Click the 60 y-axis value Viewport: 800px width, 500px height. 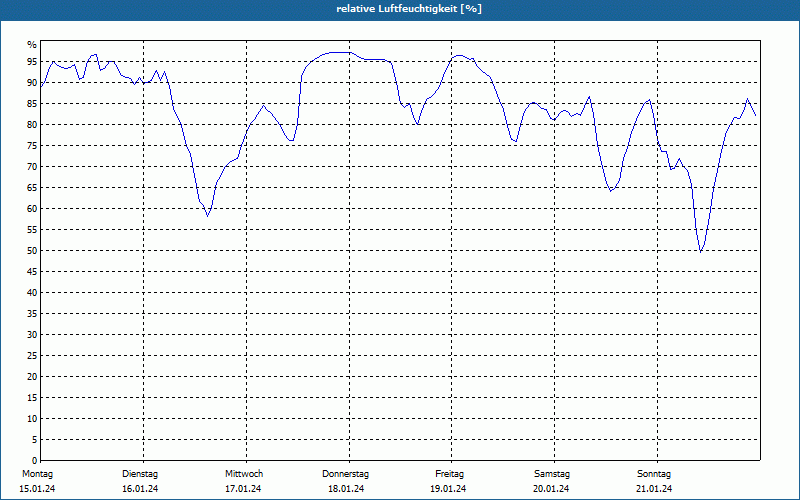(x=32, y=209)
